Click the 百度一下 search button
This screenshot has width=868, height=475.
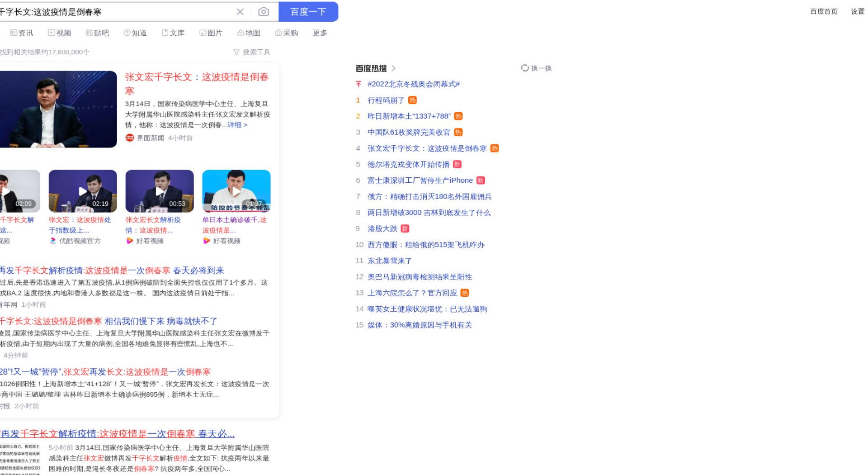(x=308, y=12)
